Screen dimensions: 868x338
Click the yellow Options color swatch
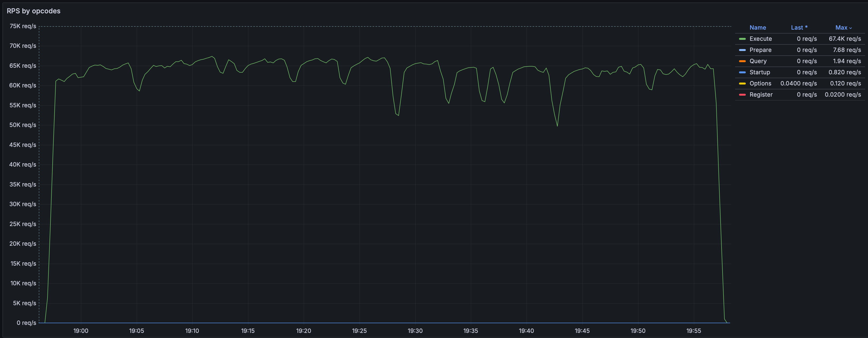742,83
